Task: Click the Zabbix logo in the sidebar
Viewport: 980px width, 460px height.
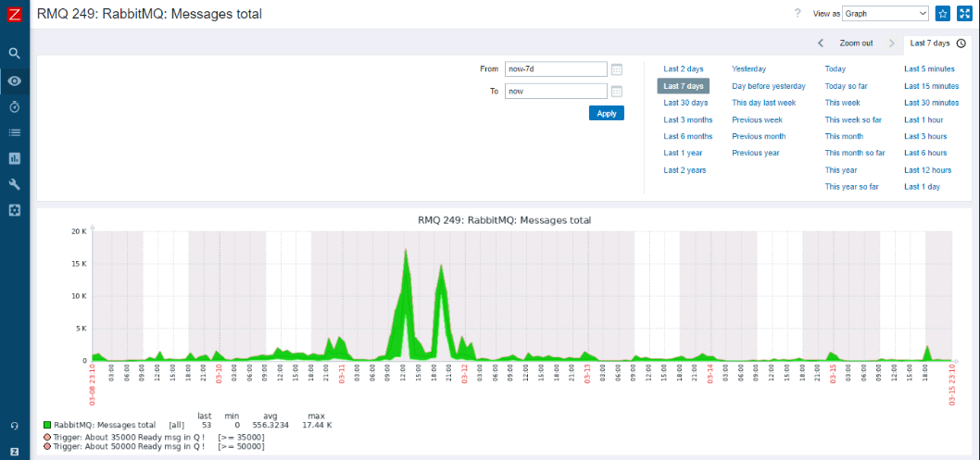Action: [x=14, y=14]
